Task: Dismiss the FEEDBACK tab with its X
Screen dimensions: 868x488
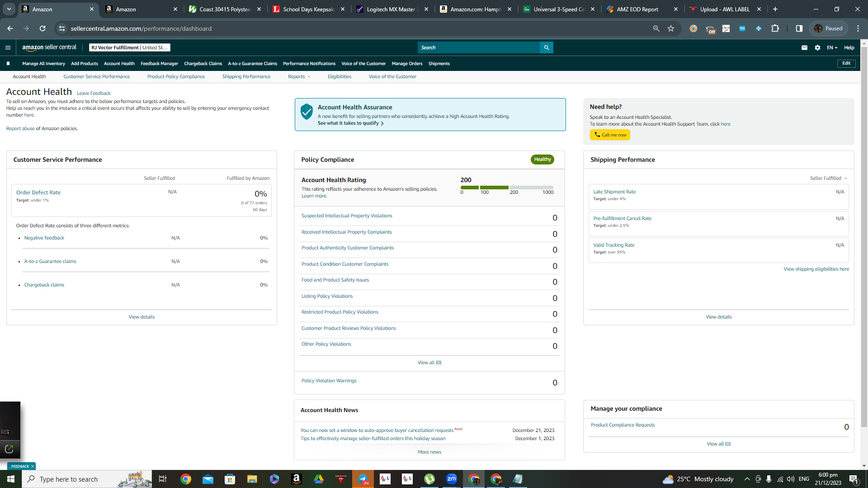Action: click(x=33, y=466)
